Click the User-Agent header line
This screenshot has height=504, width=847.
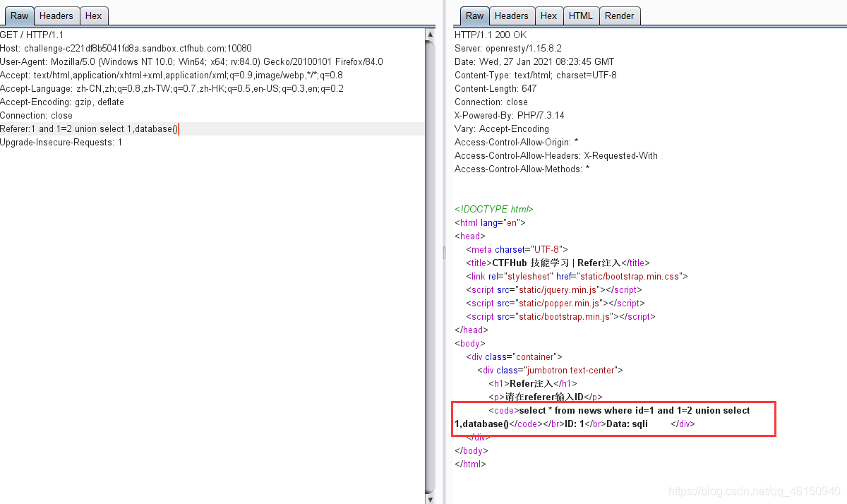[191, 61]
